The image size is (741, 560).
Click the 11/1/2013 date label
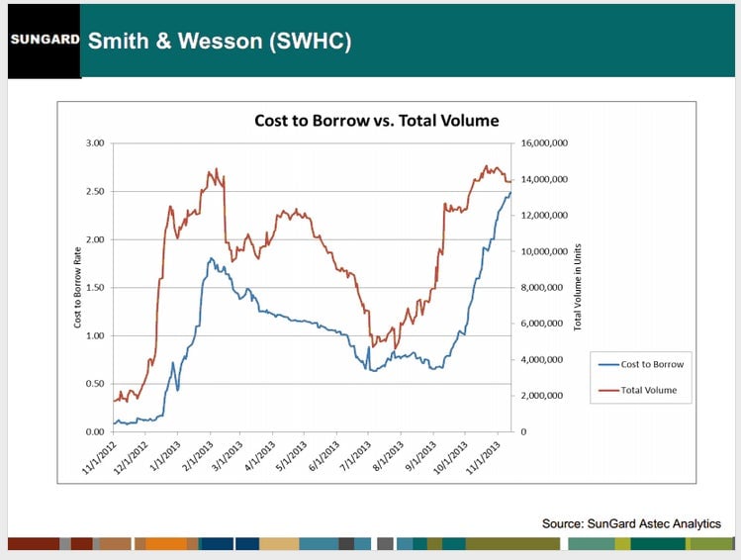pos(484,457)
